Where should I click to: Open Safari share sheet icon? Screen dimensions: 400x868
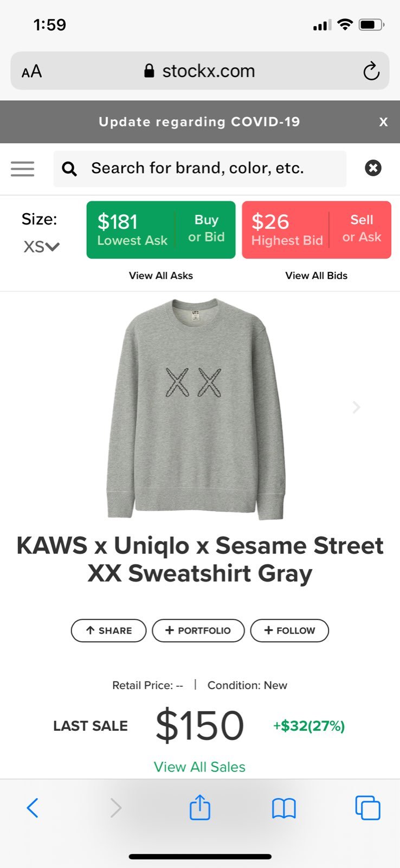click(x=200, y=807)
